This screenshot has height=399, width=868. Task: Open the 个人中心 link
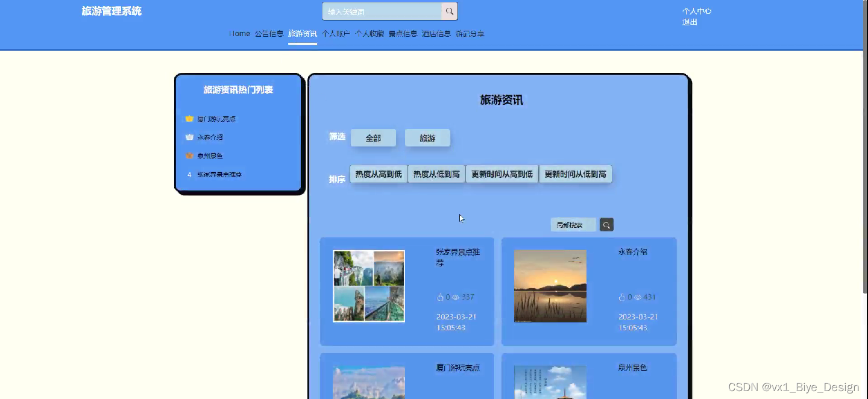697,11
